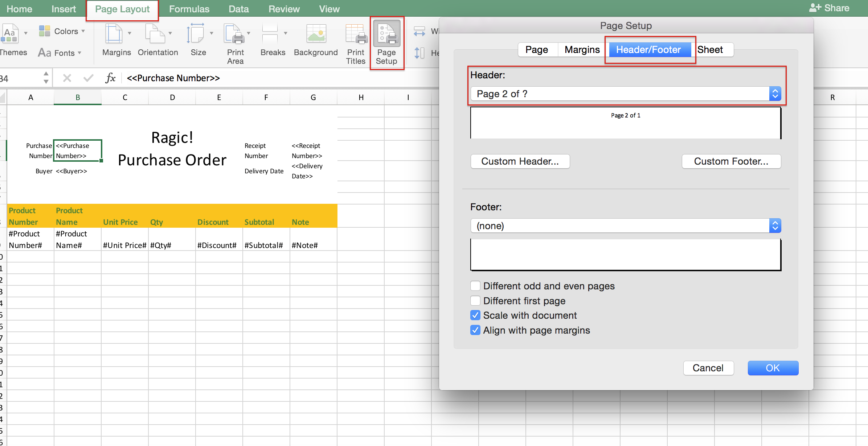Select column D header
Viewport: 868px width, 446px height.
(172, 97)
